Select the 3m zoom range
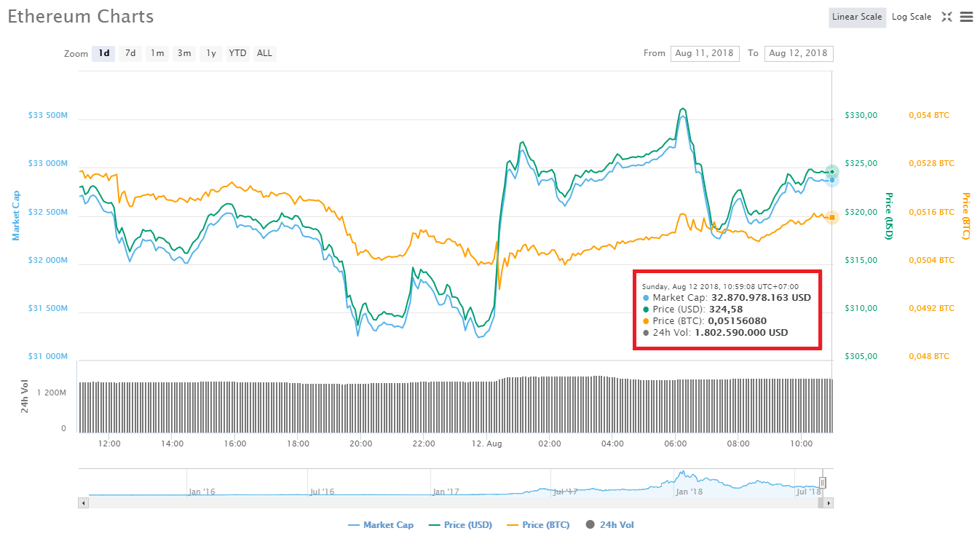The height and width of the screenshot is (536, 980). (x=183, y=52)
